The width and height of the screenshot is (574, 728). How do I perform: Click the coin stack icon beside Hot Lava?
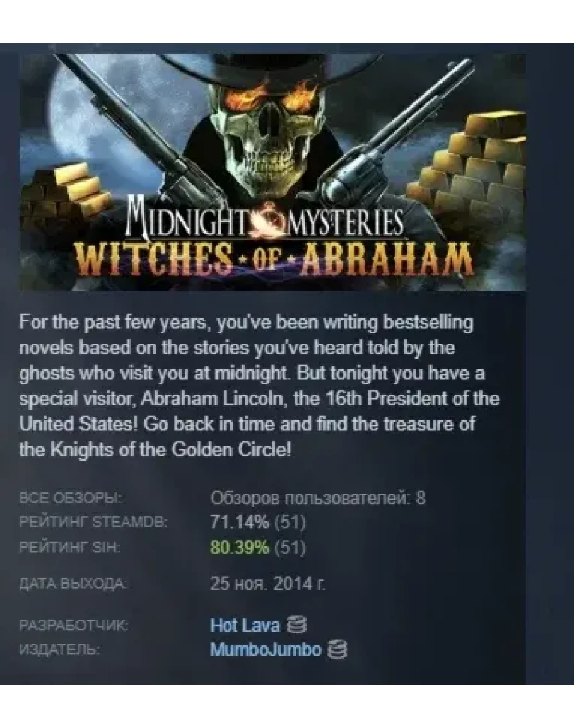[296, 625]
